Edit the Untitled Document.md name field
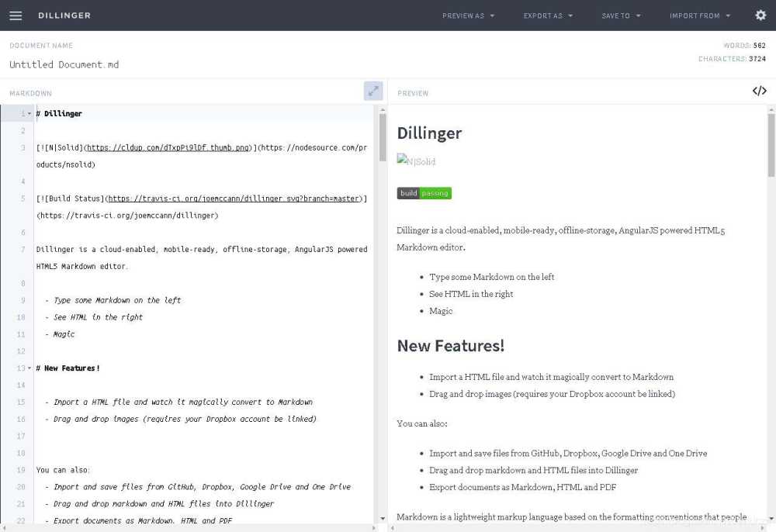This screenshot has height=532, width=776. [64, 64]
